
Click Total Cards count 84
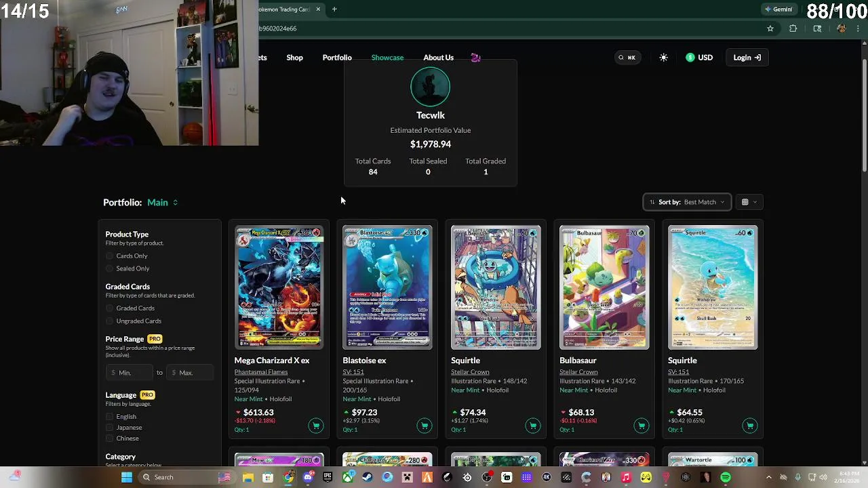(373, 172)
